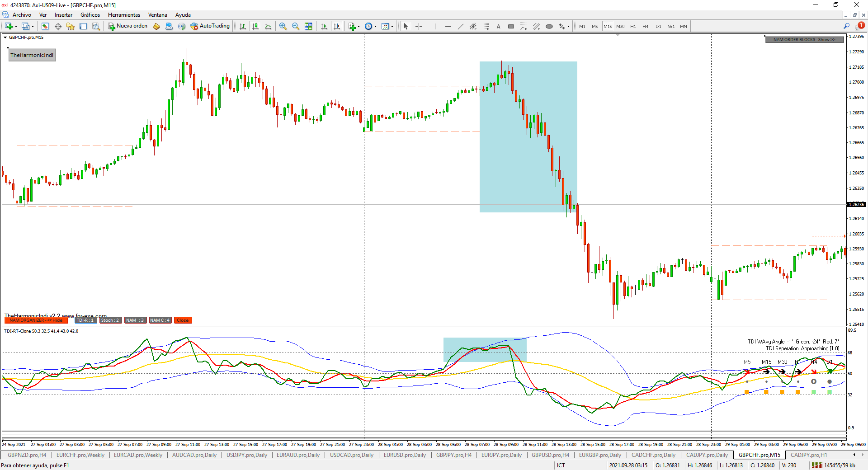Select the Draw Ellipse tool
Screen dimensions: 868x470
click(549, 26)
